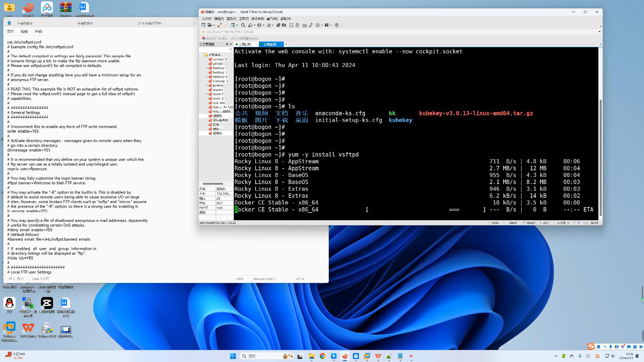This screenshot has width=644, height=362.
Task: Click the terminal's vertical scrollbar
Action: [600, 158]
